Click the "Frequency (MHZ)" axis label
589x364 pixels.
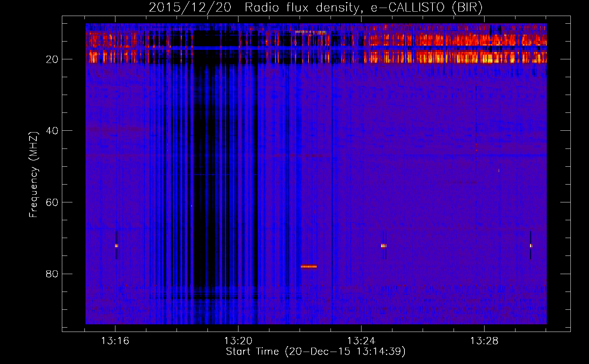(33, 175)
